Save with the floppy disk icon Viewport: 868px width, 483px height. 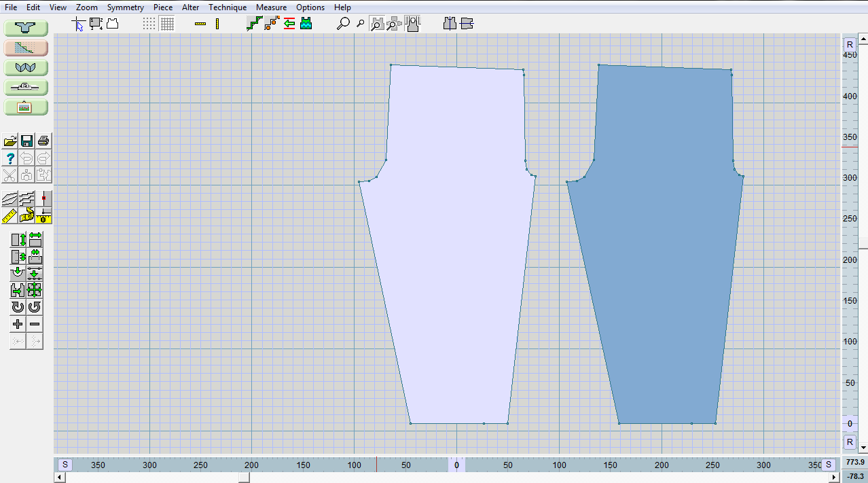point(27,141)
